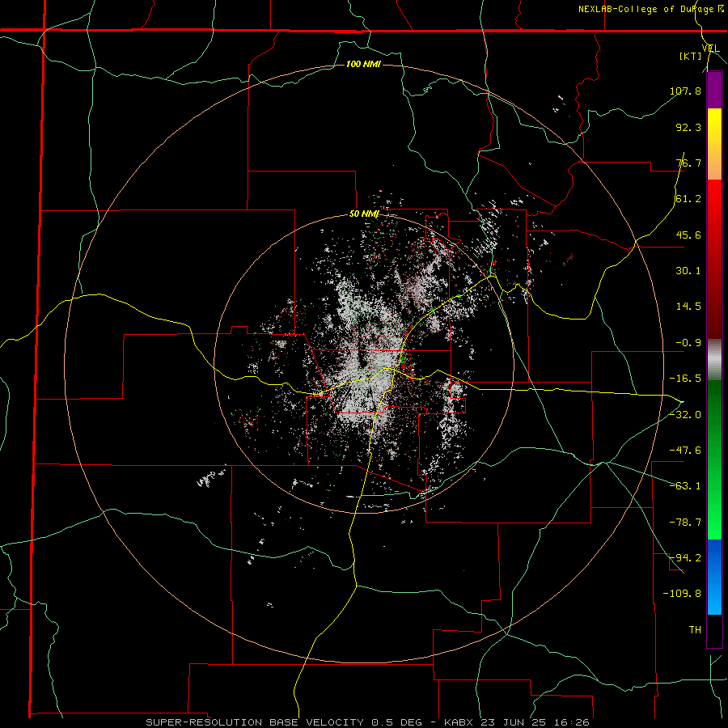Click the 'SUPER-RESOLUTION BASE VELOCITY 0.5 DEG' caption
Screen dimensions: 728x728
(x=284, y=722)
